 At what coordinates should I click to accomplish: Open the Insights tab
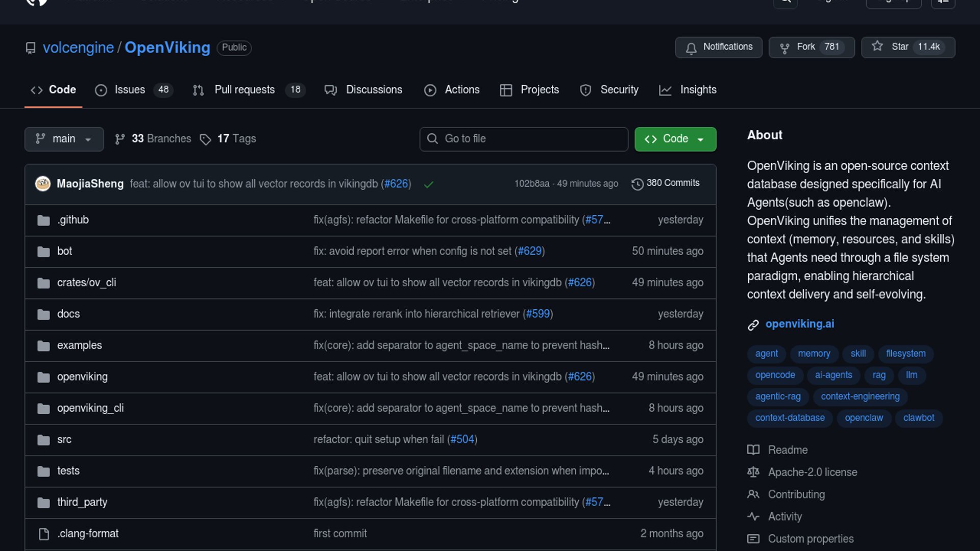point(698,90)
